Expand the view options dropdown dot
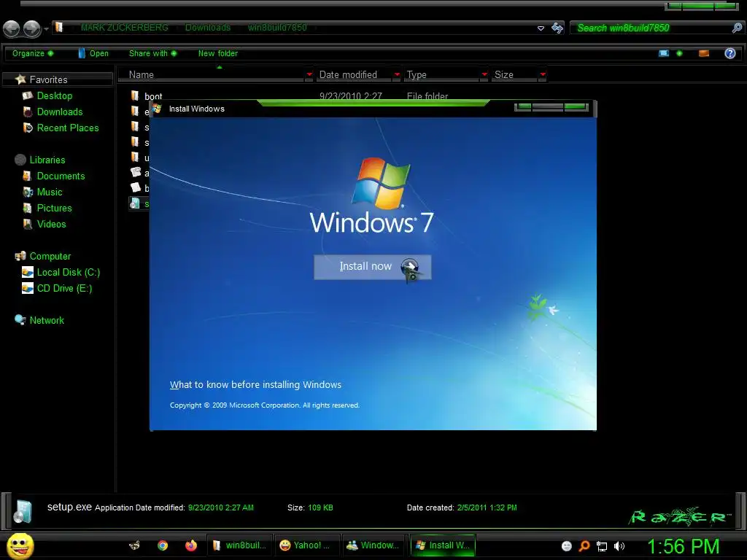Viewport: 747px width, 560px height. pyautogui.click(x=679, y=53)
